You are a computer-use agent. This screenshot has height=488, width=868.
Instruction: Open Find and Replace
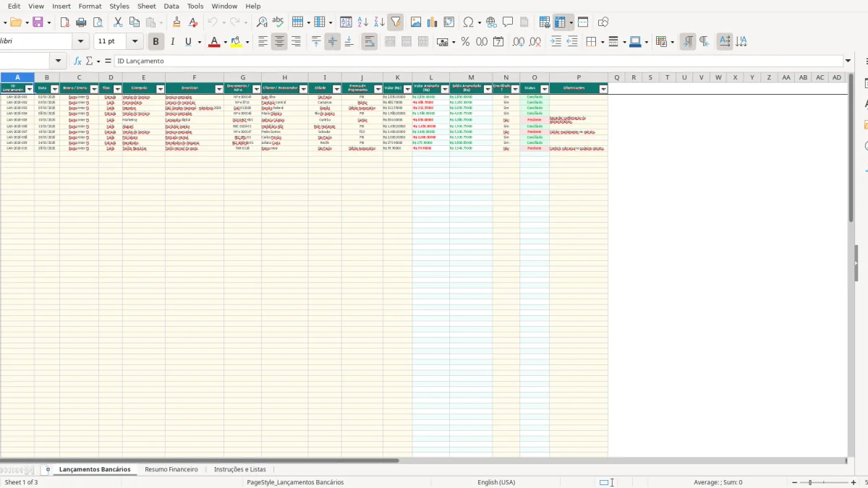point(262,22)
